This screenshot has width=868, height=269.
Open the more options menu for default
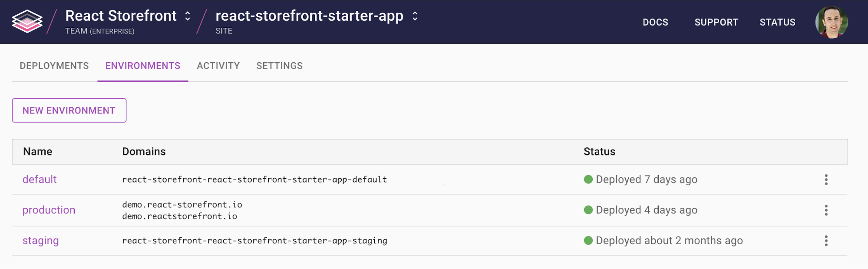pos(826,180)
